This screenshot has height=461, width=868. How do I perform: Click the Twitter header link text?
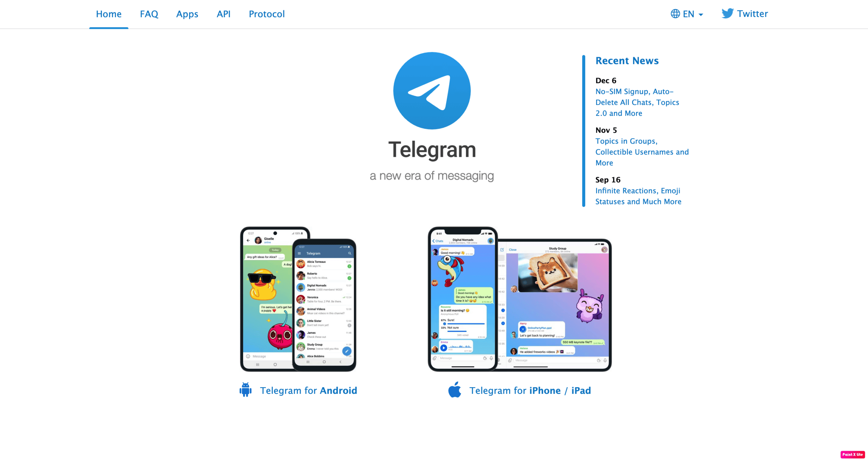click(x=751, y=14)
